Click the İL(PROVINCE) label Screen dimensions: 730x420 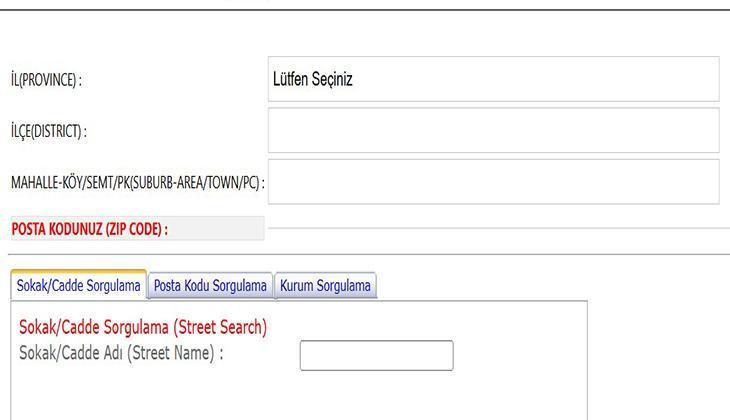[x=46, y=80]
